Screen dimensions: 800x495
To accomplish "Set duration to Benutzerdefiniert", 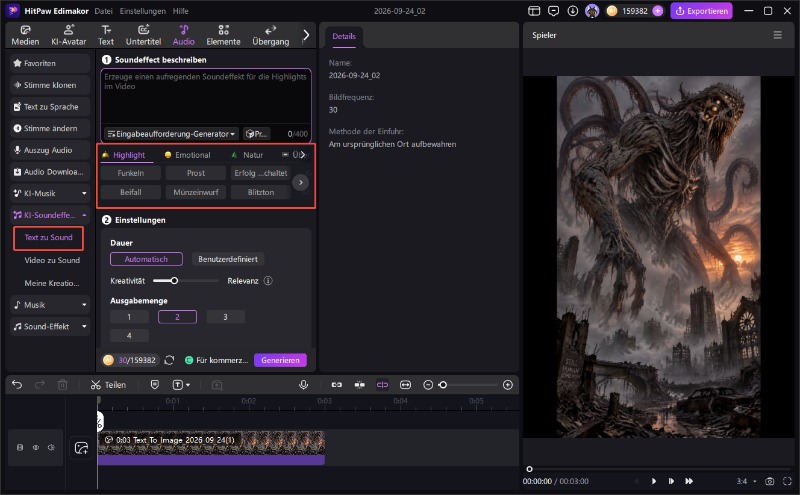I will point(228,259).
